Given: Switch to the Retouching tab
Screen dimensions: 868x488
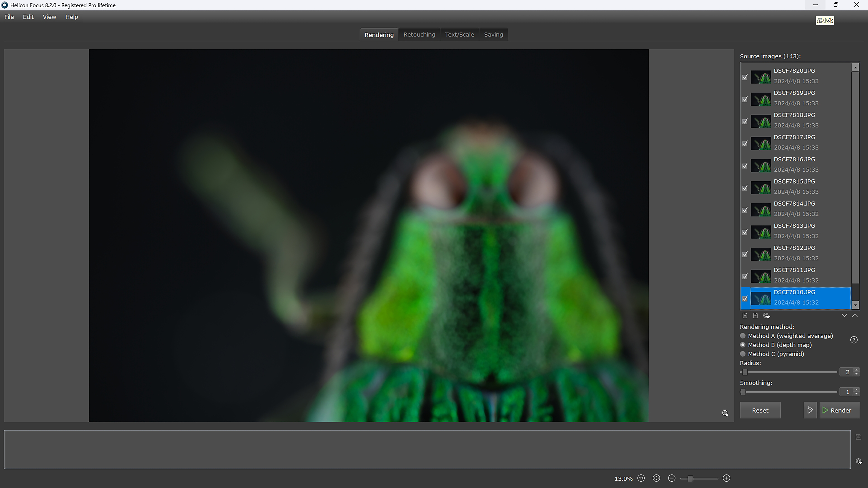Looking at the screenshot, I should point(419,34).
